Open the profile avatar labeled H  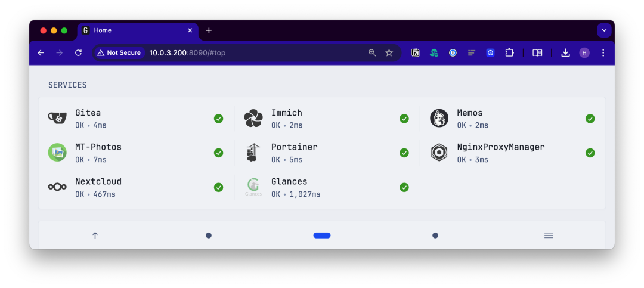pos(584,52)
